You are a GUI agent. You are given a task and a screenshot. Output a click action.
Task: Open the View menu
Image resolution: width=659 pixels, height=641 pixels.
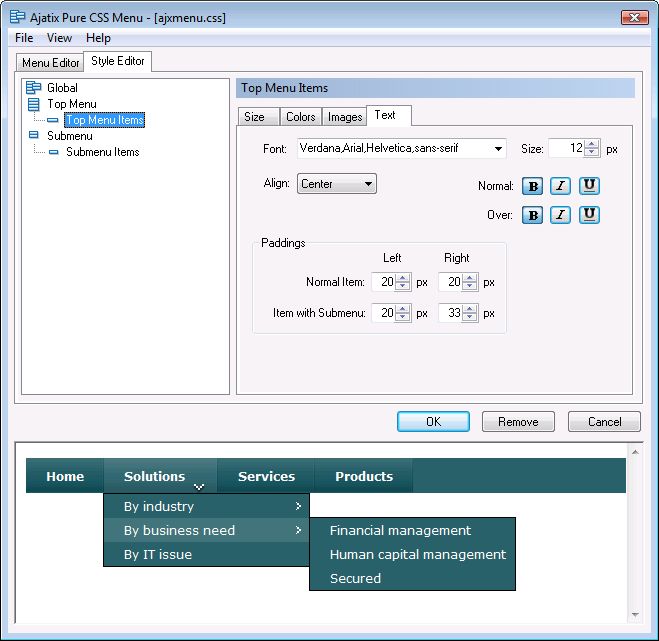[59, 38]
